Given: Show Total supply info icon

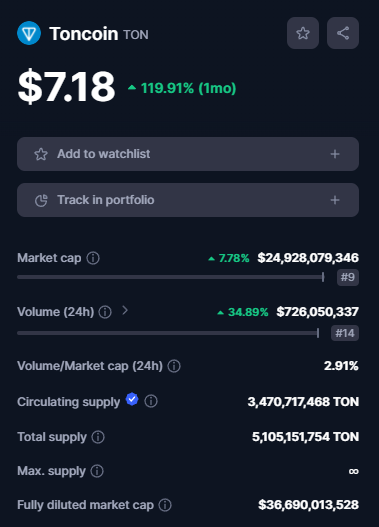Looking at the screenshot, I should pos(98,437).
